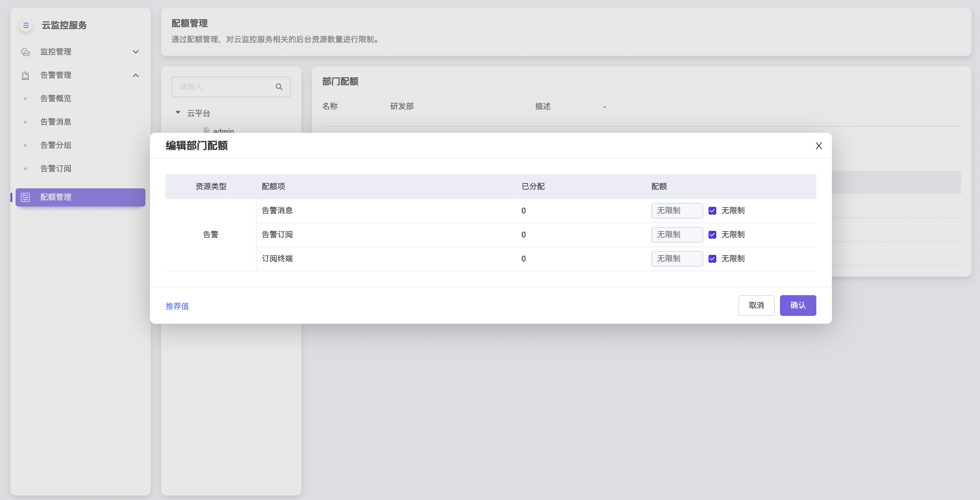Close the 编辑部门配额 dialog with X
Screen dimensions: 980x500
[819, 146]
